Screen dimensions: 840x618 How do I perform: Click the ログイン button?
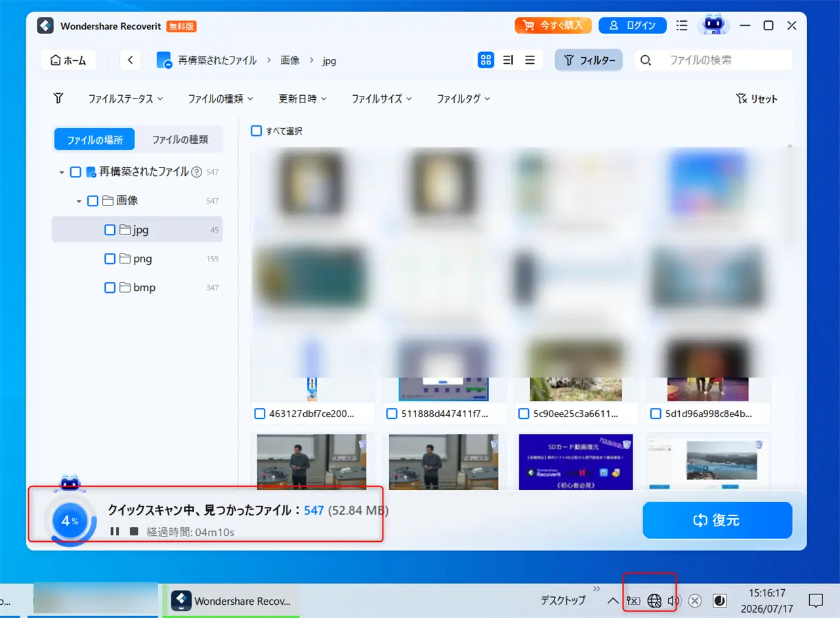point(633,26)
